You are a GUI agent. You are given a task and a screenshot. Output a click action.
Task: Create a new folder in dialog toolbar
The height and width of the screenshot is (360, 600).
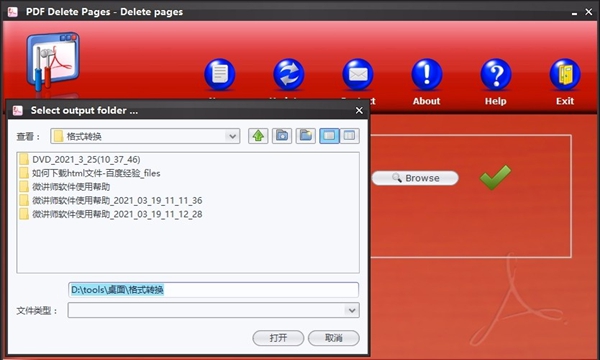(x=306, y=136)
